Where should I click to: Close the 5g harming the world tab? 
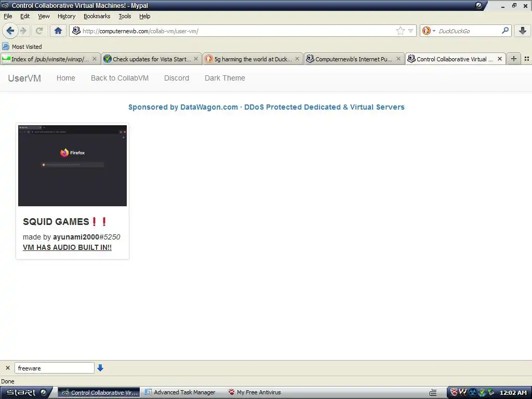(x=297, y=59)
